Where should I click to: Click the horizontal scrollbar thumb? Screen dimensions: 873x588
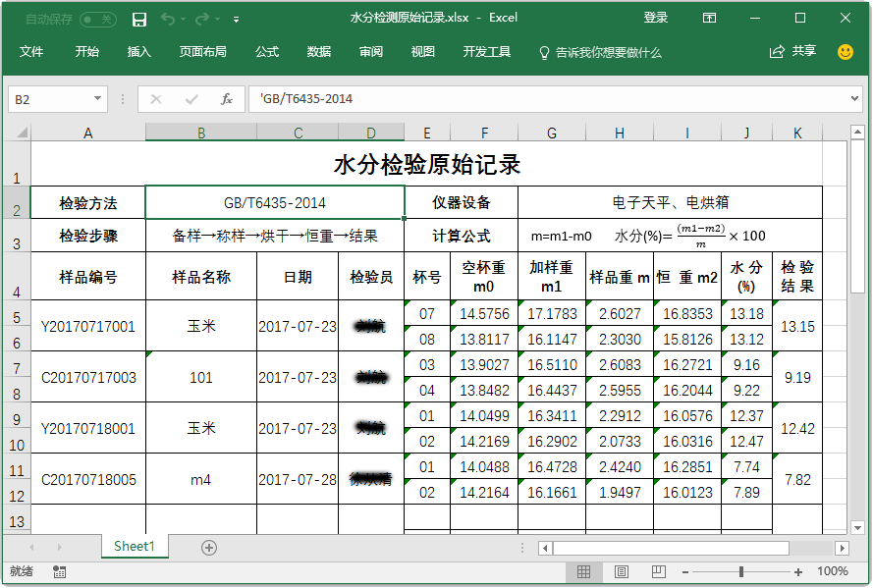[672, 548]
